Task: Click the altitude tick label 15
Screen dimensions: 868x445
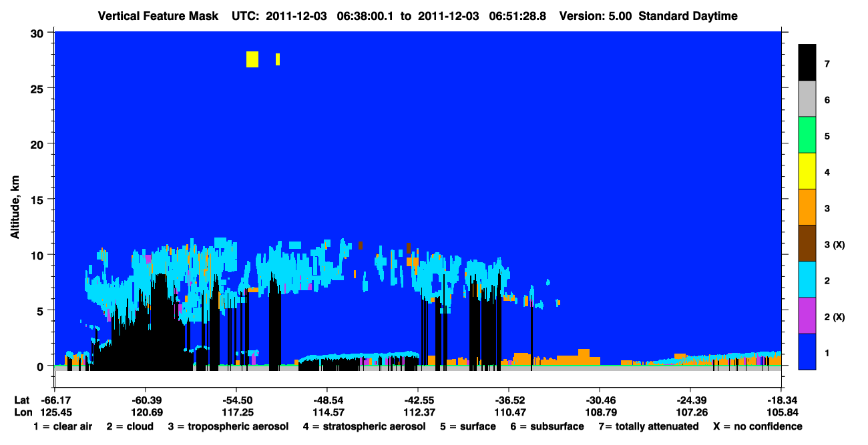Action: [x=38, y=199]
